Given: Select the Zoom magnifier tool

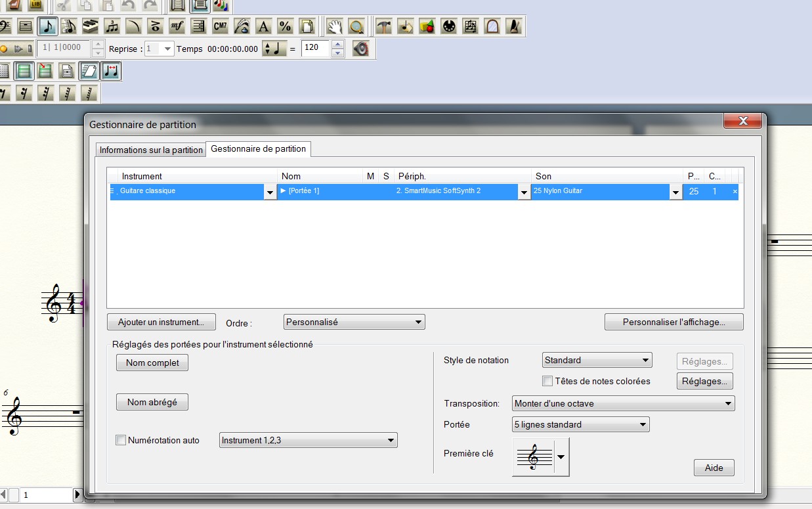Looking at the screenshot, I should click(356, 26).
